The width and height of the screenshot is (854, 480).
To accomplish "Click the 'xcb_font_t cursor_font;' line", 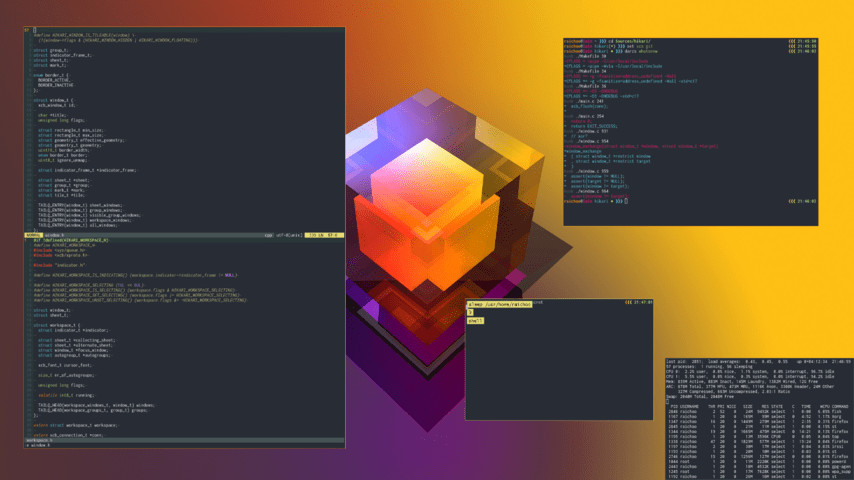I will tap(65, 365).
